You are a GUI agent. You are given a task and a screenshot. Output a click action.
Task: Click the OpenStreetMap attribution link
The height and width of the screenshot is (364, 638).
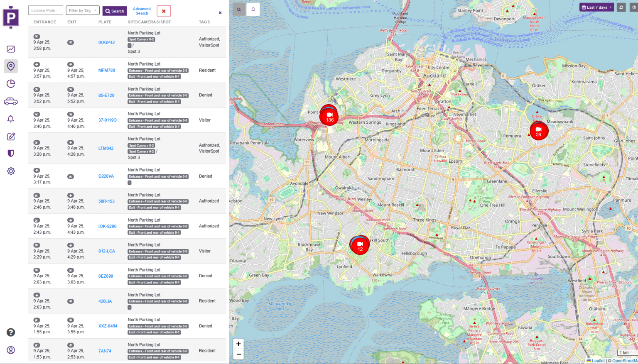click(625, 361)
